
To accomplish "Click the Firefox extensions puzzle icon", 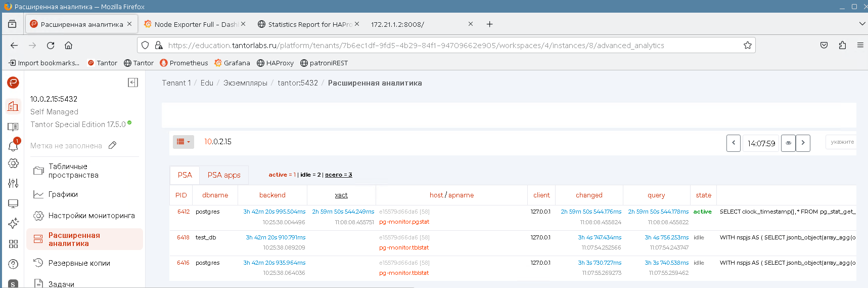I will 842,45.
